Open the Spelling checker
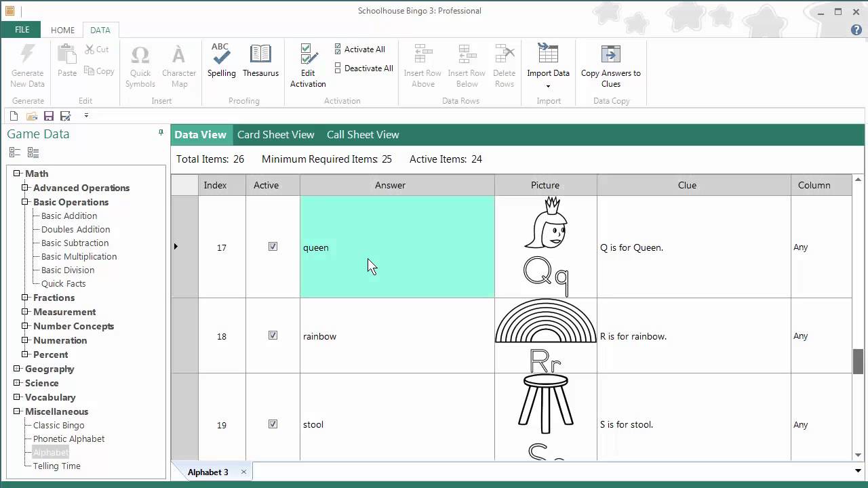This screenshot has height=488, width=868. (220, 61)
